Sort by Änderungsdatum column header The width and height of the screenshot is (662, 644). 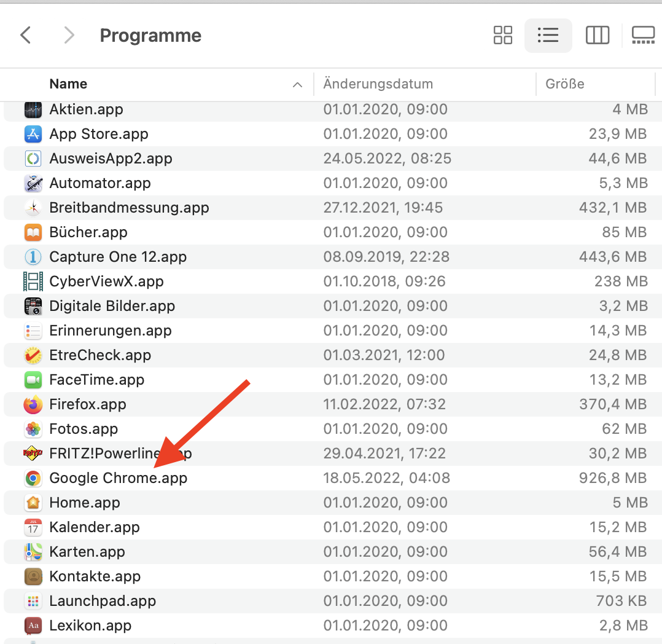point(378,84)
